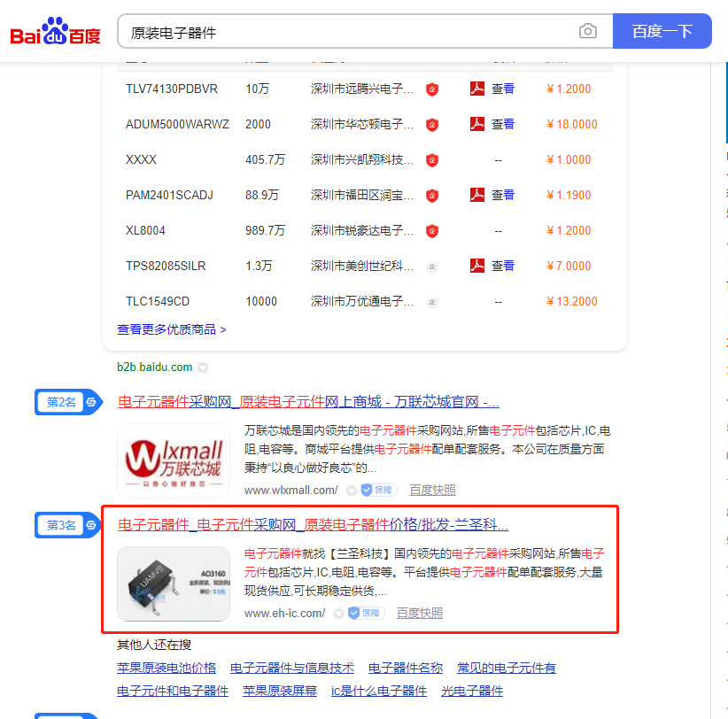Click 保障 shield badge under wlxmall result
This screenshot has width=728, height=719.
pos(378,491)
